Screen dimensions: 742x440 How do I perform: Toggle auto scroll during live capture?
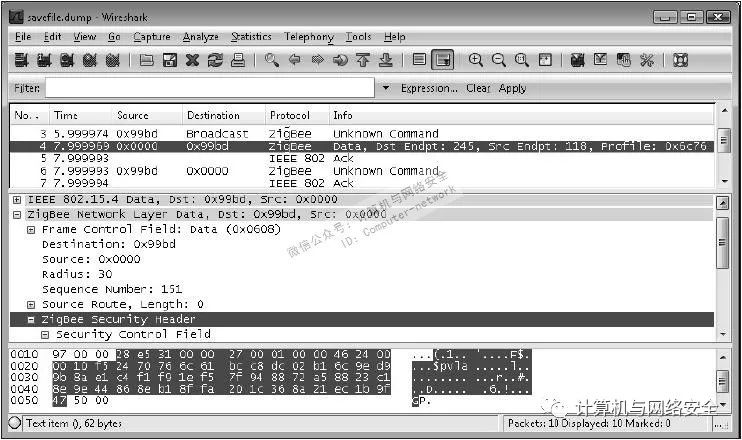(442, 60)
